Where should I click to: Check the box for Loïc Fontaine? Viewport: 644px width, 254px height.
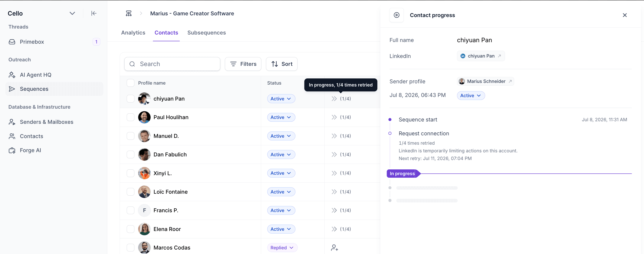point(131,192)
